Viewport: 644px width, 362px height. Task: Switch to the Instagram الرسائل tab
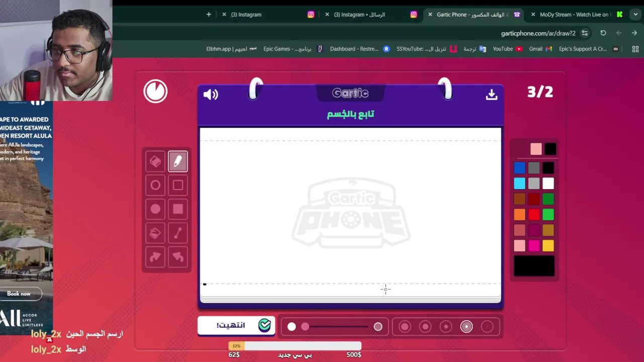(x=371, y=15)
